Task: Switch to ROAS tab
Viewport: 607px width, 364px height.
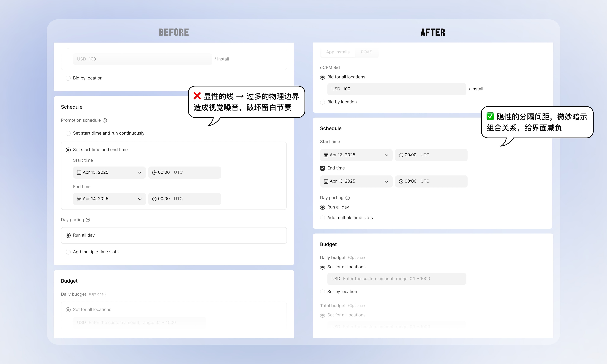Action: [366, 52]
